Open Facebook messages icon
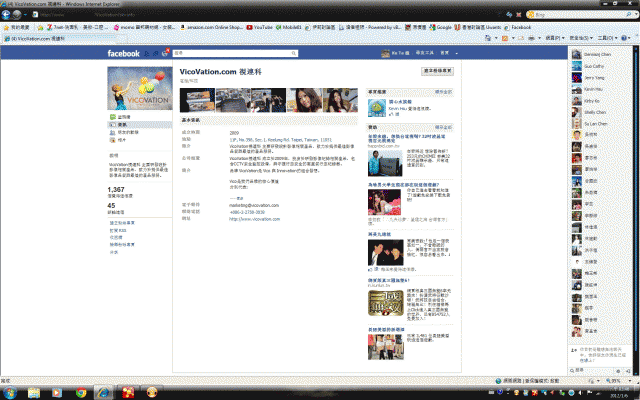640x400 pixels. [x=156, y=53]
